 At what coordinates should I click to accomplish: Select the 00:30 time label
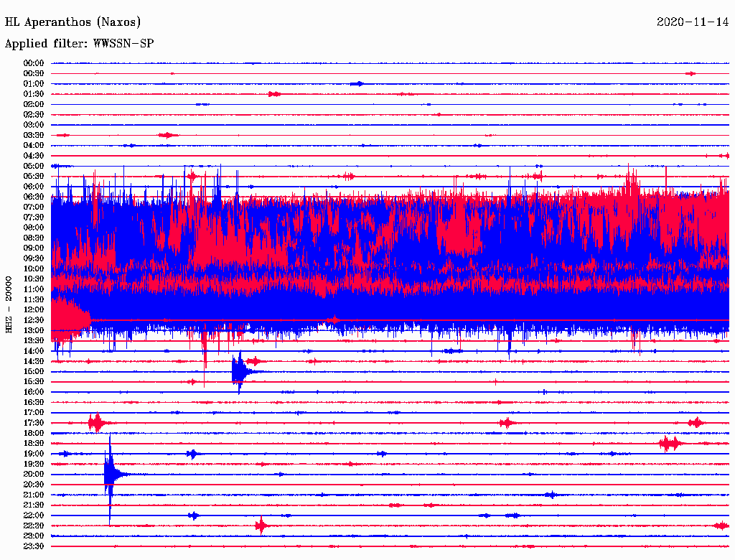pos(34,74)
